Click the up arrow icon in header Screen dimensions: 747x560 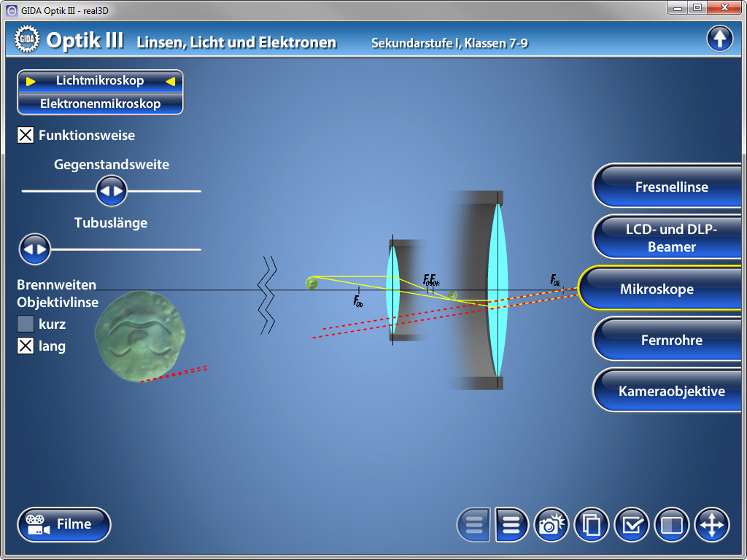coord(719,39)
